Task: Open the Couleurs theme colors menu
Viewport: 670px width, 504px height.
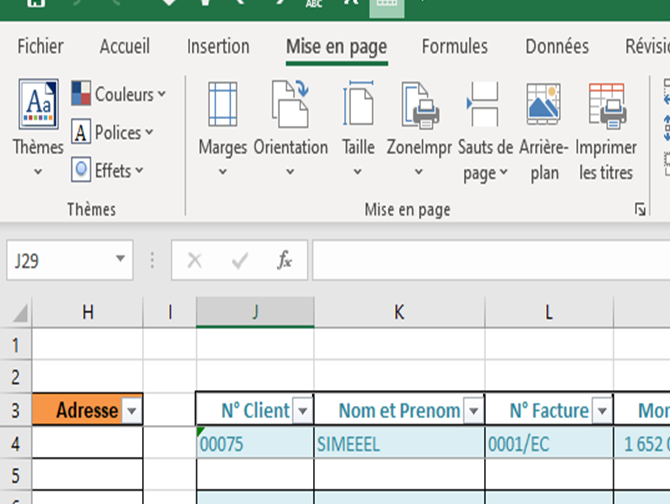Action: point(118,94)
